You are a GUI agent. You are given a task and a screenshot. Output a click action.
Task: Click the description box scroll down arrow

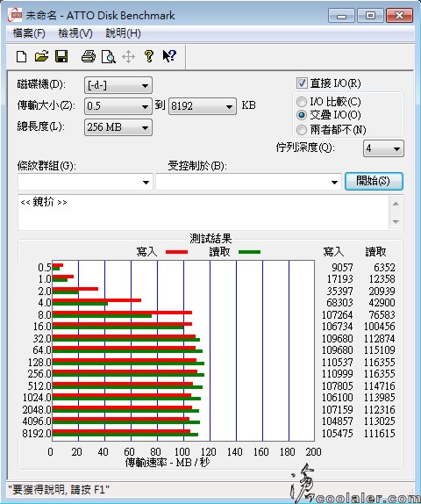click(x=396, y=222)
